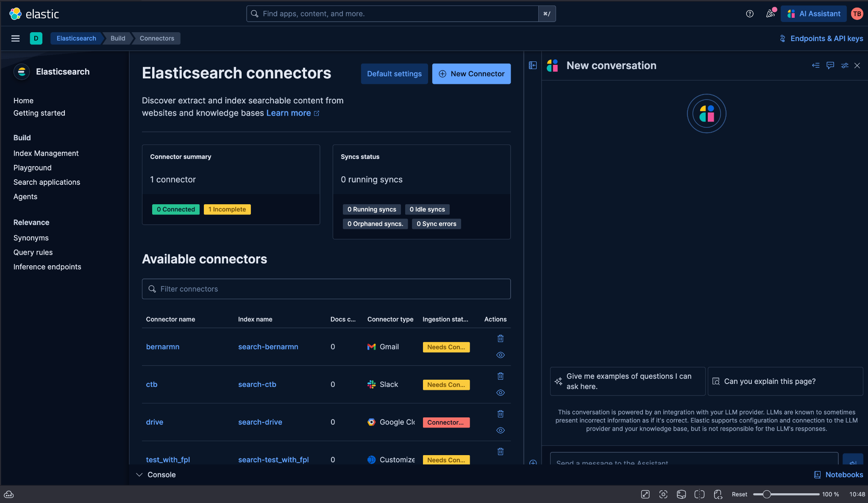The image size is (868, 503).
Task: View drive connector via eye icon
Action: 501,431
